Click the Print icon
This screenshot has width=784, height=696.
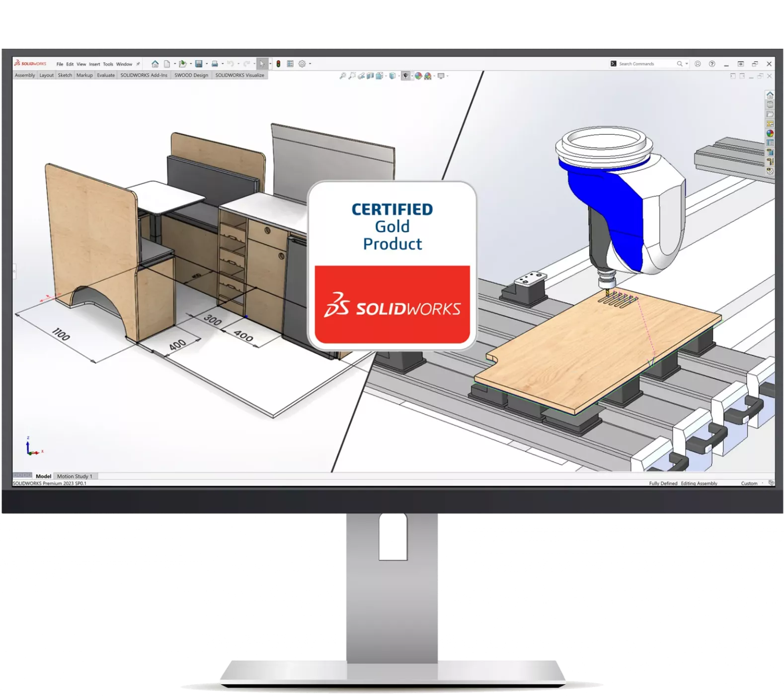[215, 64]
